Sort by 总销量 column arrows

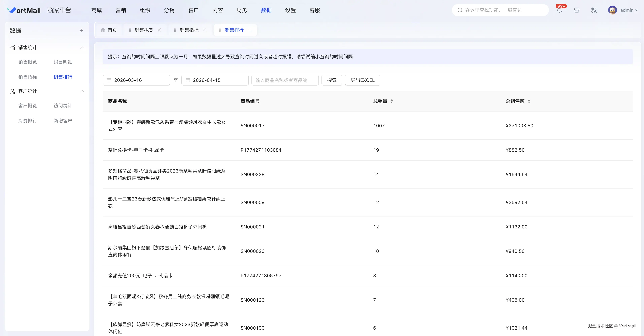392,101
